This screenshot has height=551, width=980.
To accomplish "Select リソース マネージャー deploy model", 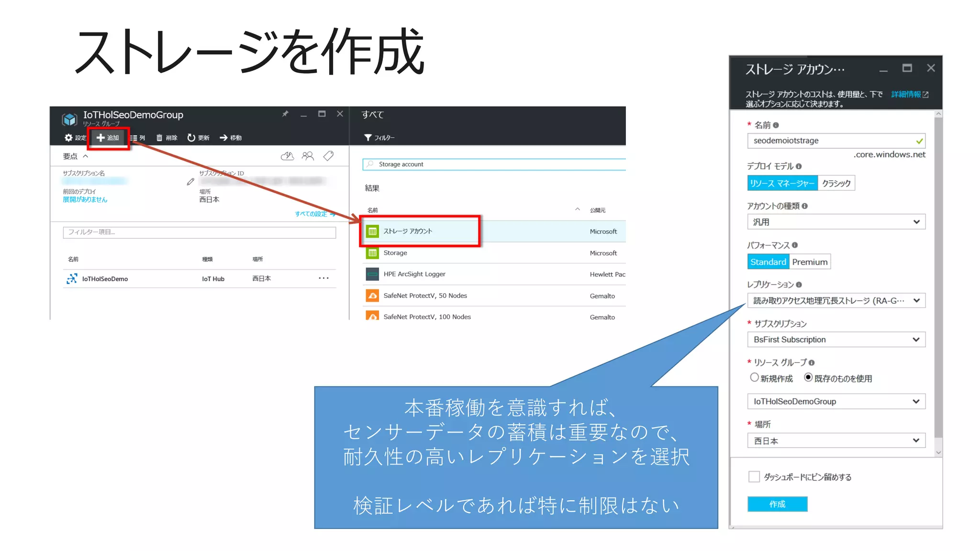I will (782, 183).
